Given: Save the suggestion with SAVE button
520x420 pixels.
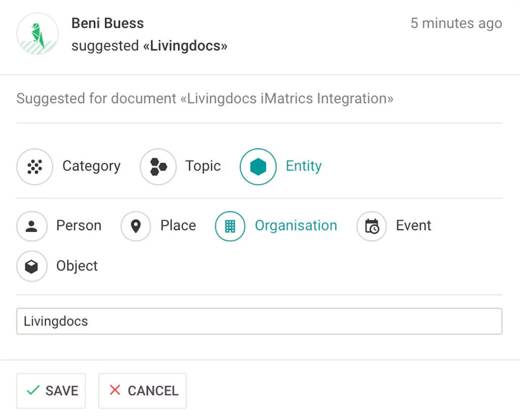Looking at the screenshot, I should pyautogui.click(x=51, y=391).
